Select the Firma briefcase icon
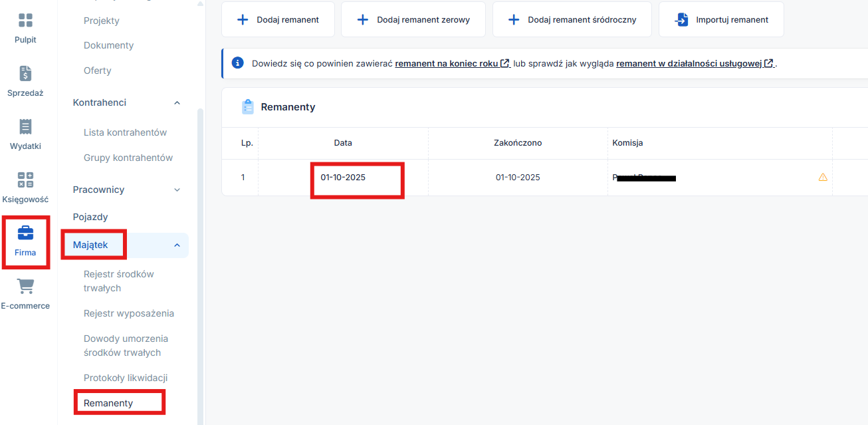 25,233
